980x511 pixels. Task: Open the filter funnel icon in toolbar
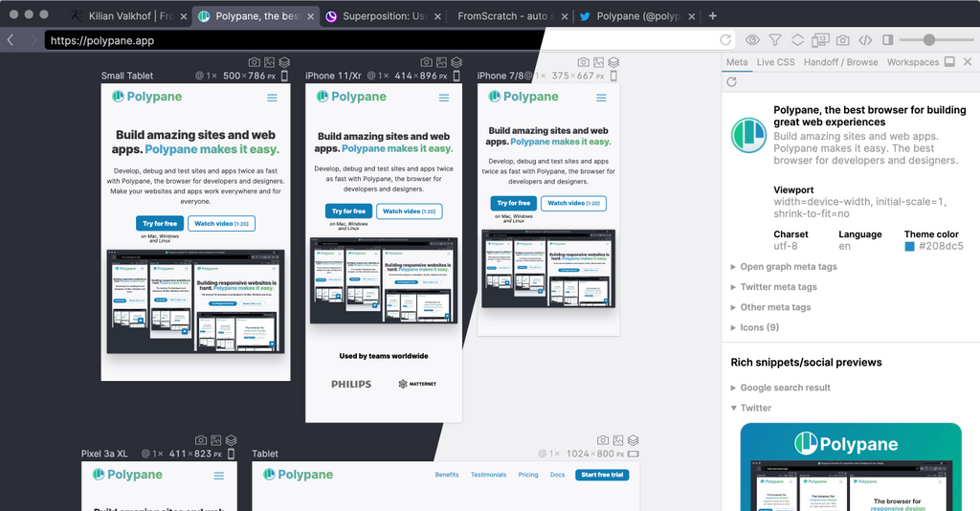point(775,40)
